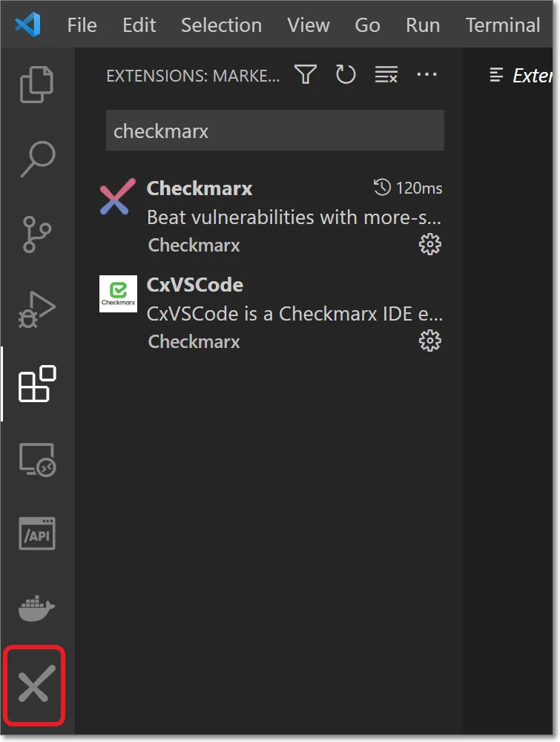Open the extensions More Actions menu
560x742 pixels.
(x=426, y=74)
